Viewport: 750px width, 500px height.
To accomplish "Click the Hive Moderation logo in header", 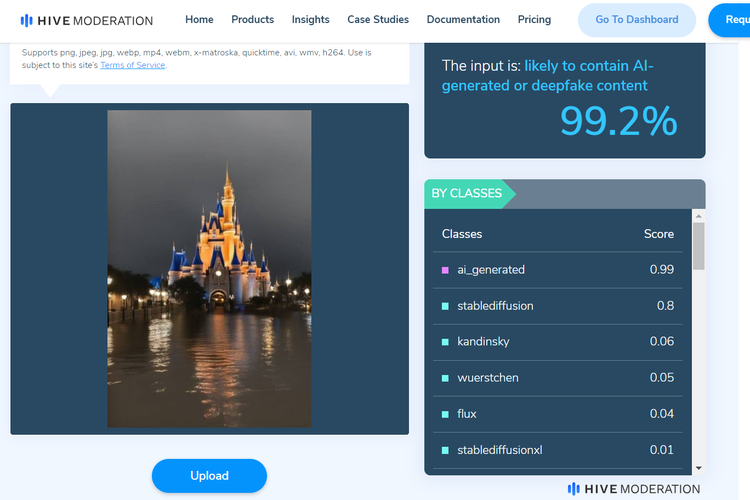I will tap(87, 20).
